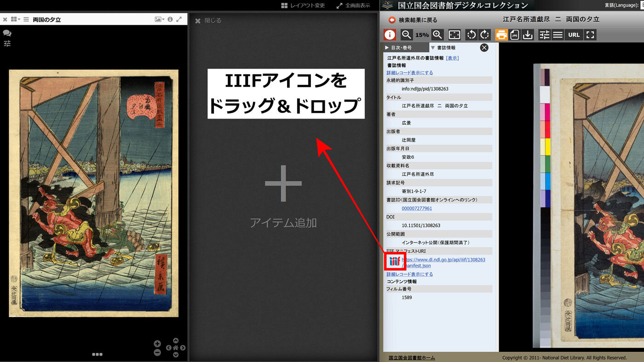The width and height of the screenshot is (644, 362).
Task: Click 全画面表示 fullscreen menu item
Action: click(x=353, y=6)
